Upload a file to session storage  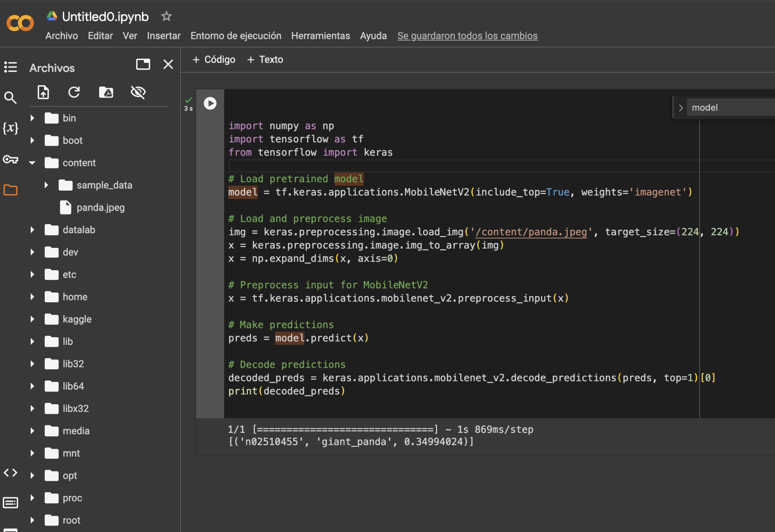(43, 92)
